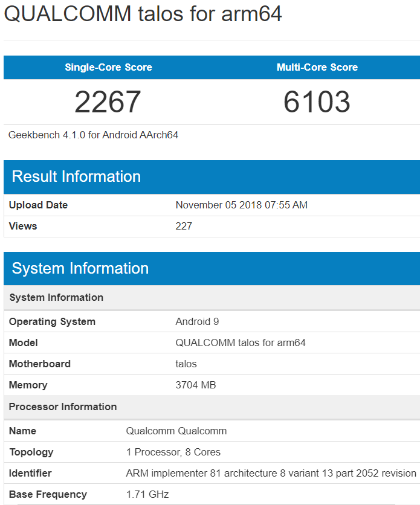420x505 pixels.
Task: Click the gray System Information subheader row
Action: coord(212,297)
